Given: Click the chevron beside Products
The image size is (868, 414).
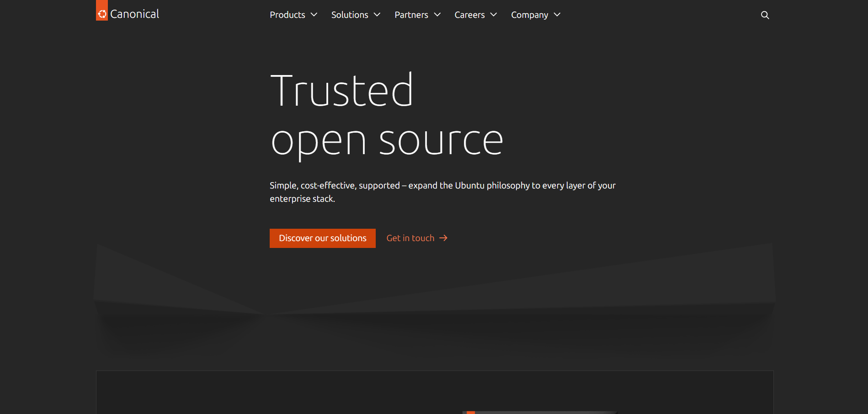Looking at the screenshot, I should 314,15.
